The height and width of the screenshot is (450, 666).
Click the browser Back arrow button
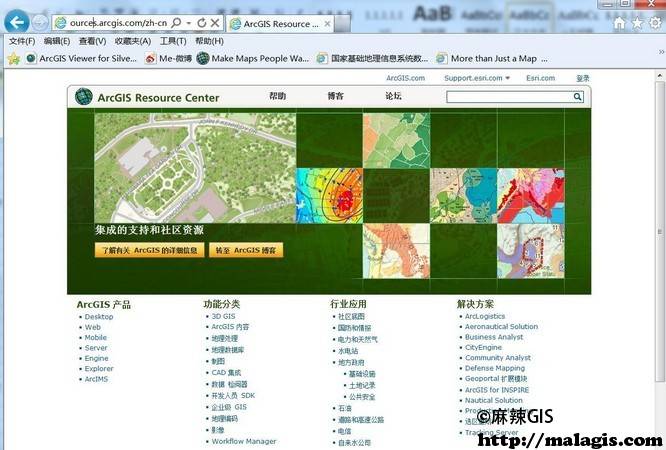point(17,21)
